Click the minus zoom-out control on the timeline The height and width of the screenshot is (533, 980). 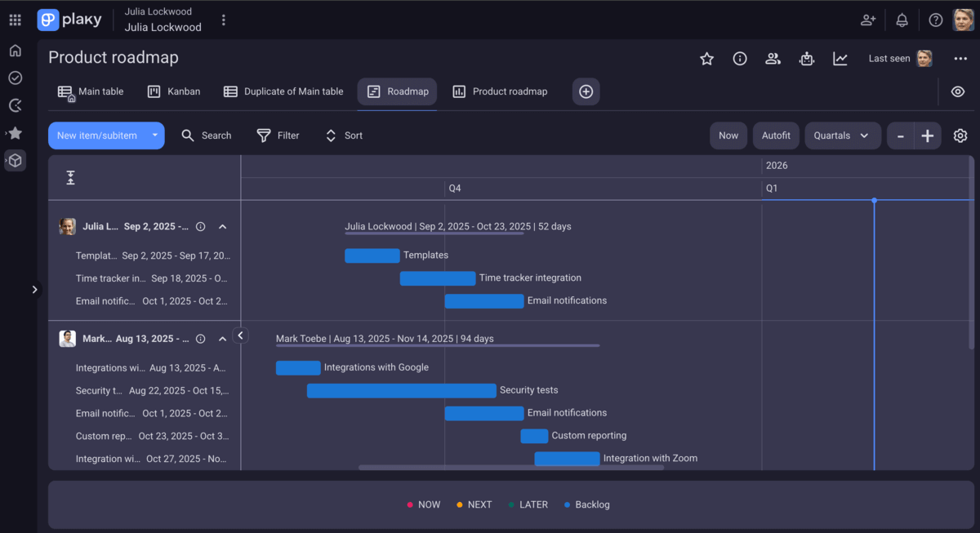901,135
